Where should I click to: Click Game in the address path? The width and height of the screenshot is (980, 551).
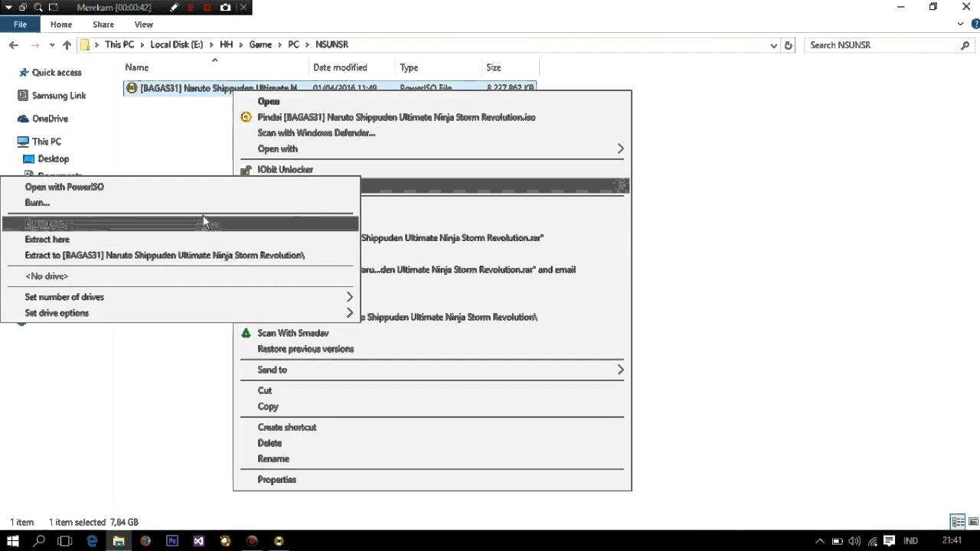[x=260, y=45]
